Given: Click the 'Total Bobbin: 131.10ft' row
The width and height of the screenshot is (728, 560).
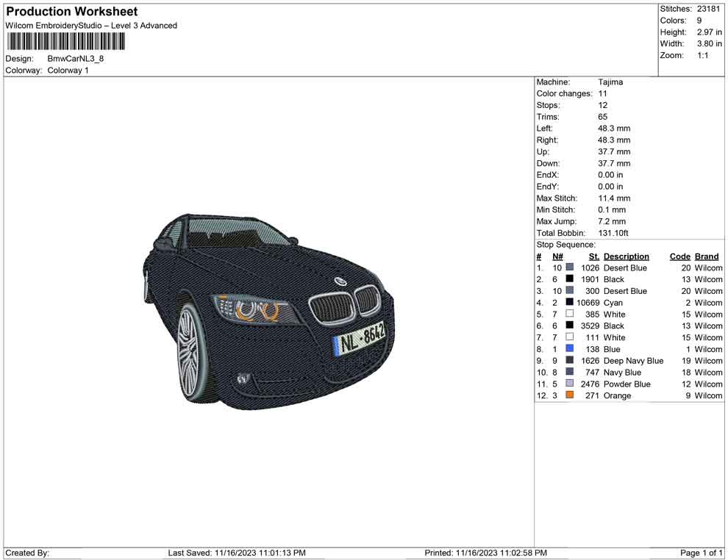Looking at the screenshot, I should point(582,233).
